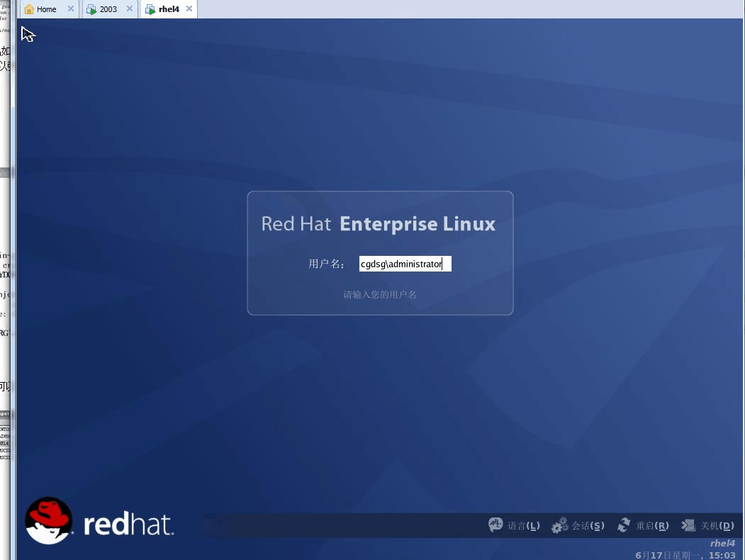This screenshot has width=745, height=560.
Task: Click the username input field
Action: (x=405, y=264)
